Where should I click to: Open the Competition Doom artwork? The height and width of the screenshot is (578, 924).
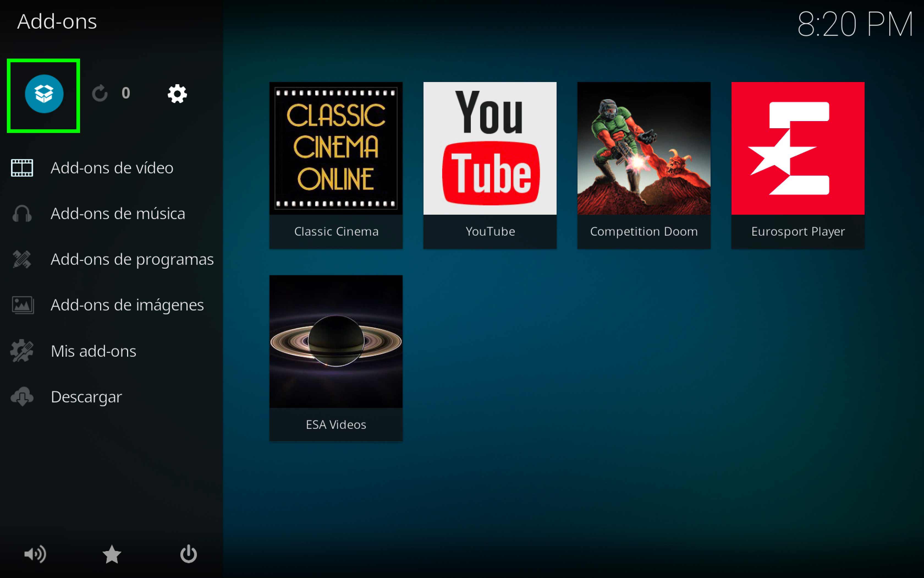pos(644,148)
